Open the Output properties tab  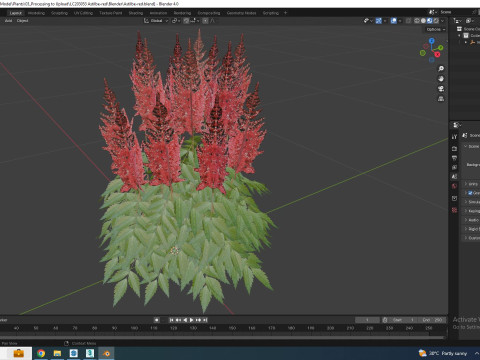(454, 158)
